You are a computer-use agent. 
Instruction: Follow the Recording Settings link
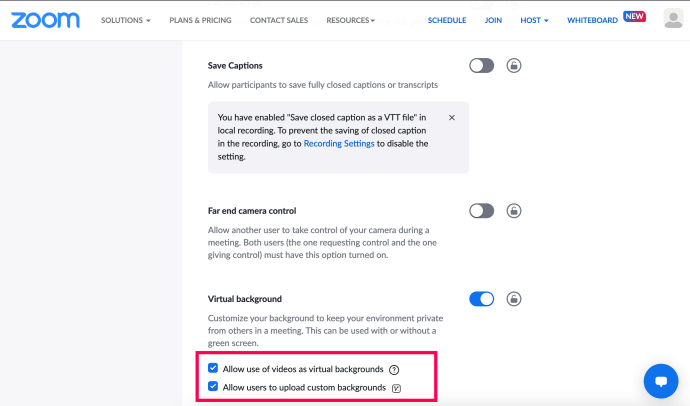pos(339,143)
